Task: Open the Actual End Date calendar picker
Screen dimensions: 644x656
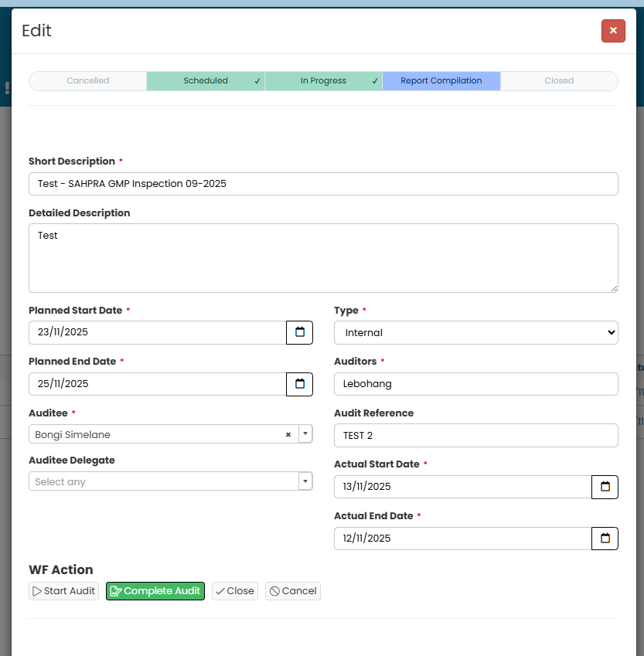Action: point(605,539)
